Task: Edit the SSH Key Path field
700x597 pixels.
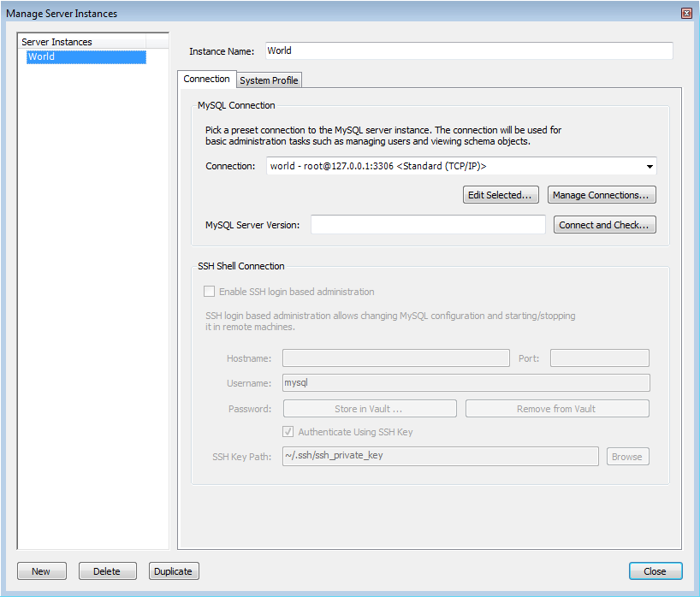Action: 440,456
